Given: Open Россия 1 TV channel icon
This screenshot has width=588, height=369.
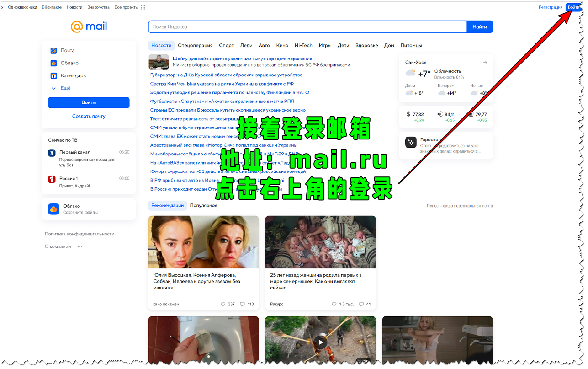Looking at the screenshot, I should click(x=52, y=179).
